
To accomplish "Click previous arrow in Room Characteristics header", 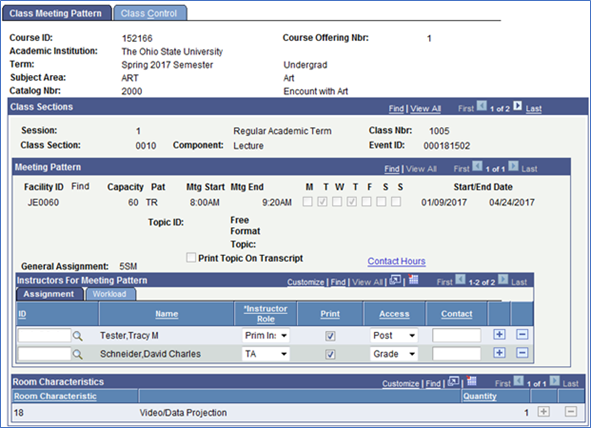I will click(x=519, y=381).
